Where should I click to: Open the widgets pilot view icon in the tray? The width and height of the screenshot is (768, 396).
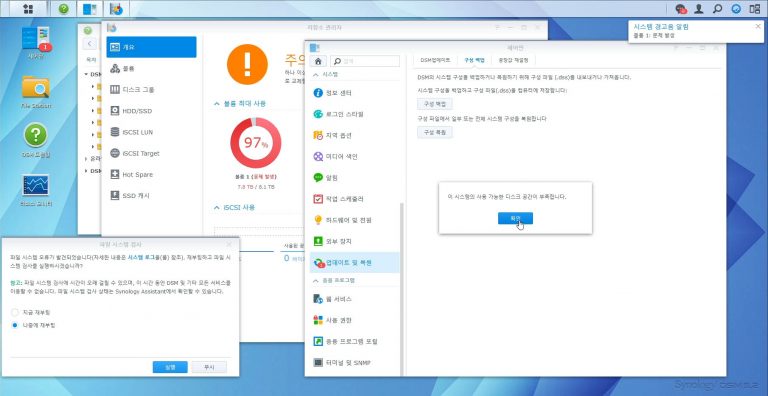754,9
